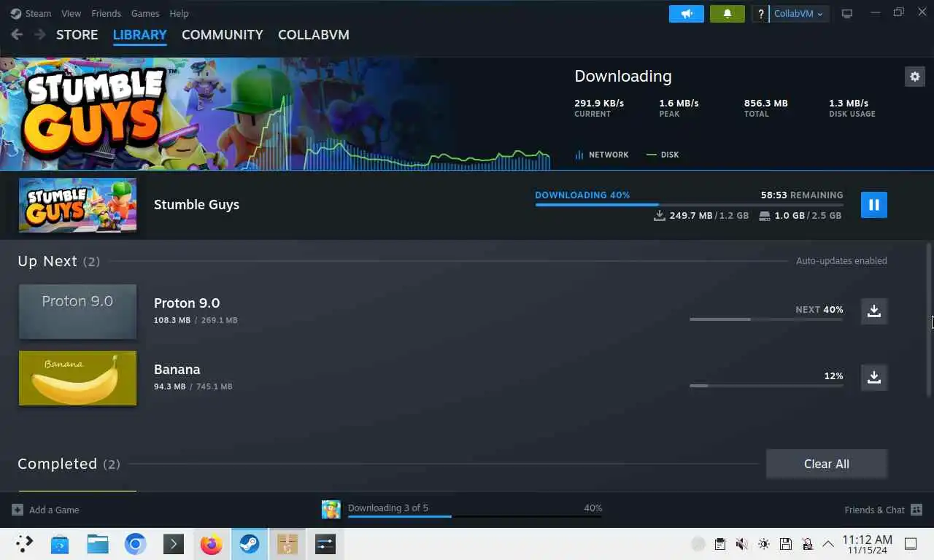Image resolution: width=934 pixels, height=560 pixels.
Task: Click Stumble Guys thumbnail in download row
Action: click(77, 205)
